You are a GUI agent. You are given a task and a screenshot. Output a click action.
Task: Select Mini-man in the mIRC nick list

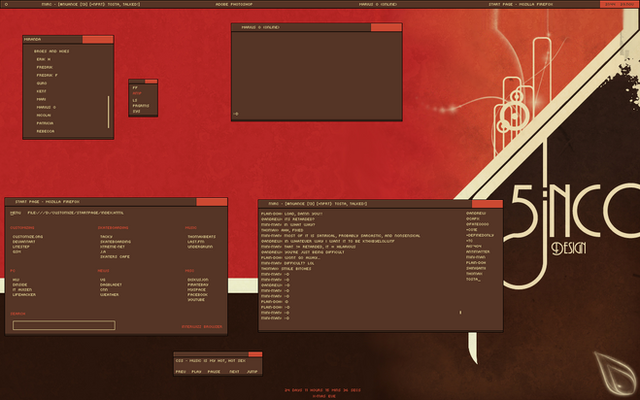click(476, 258)
